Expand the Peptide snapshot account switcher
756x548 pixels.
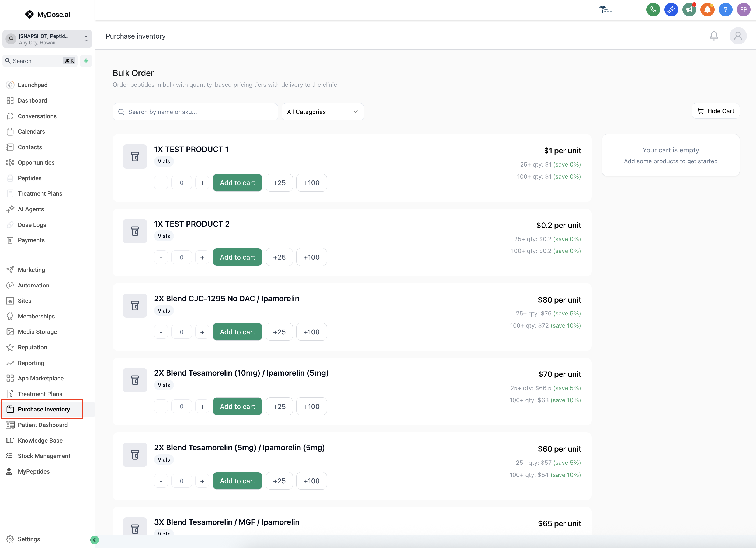pyautogui.click(x=47, y=39)
